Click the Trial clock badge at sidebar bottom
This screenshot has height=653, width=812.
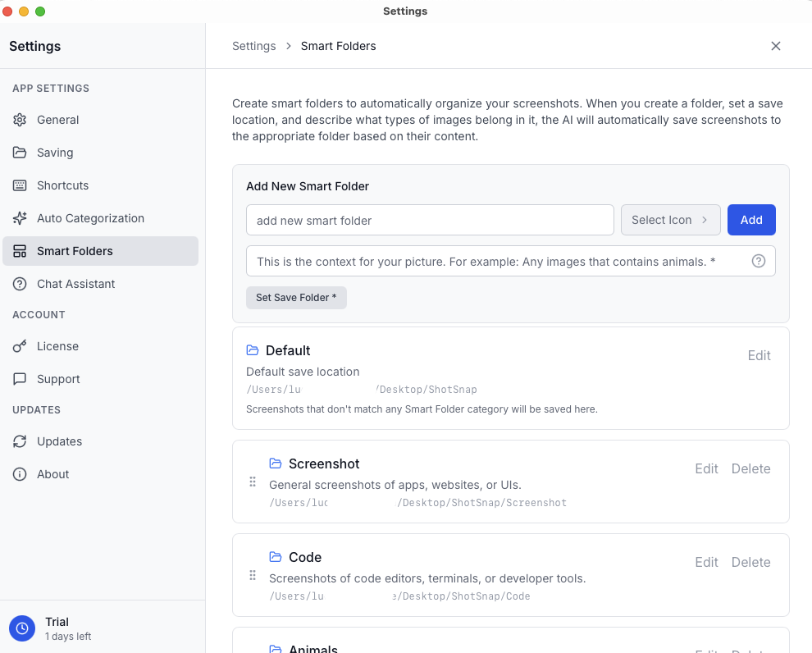click(21, 628)
